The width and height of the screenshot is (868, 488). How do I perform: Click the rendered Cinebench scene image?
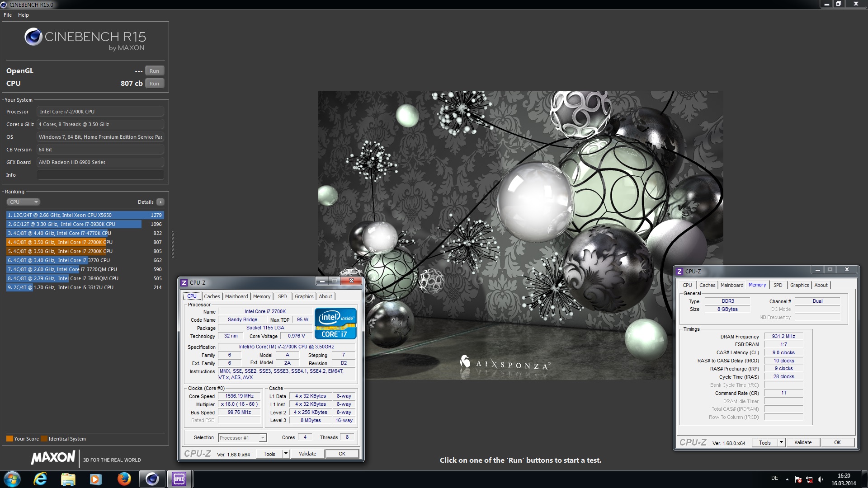pyautogui.click(x=520, y=235)
